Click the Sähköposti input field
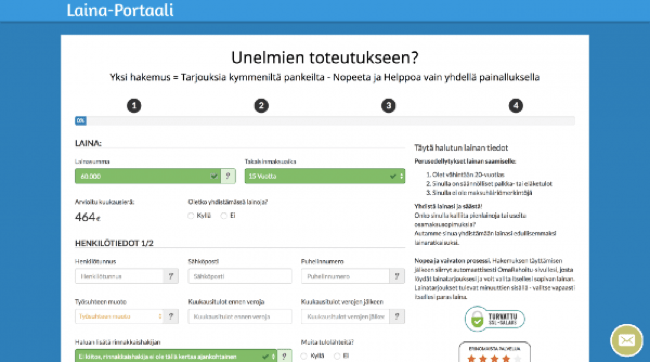 tap(240, 276)
